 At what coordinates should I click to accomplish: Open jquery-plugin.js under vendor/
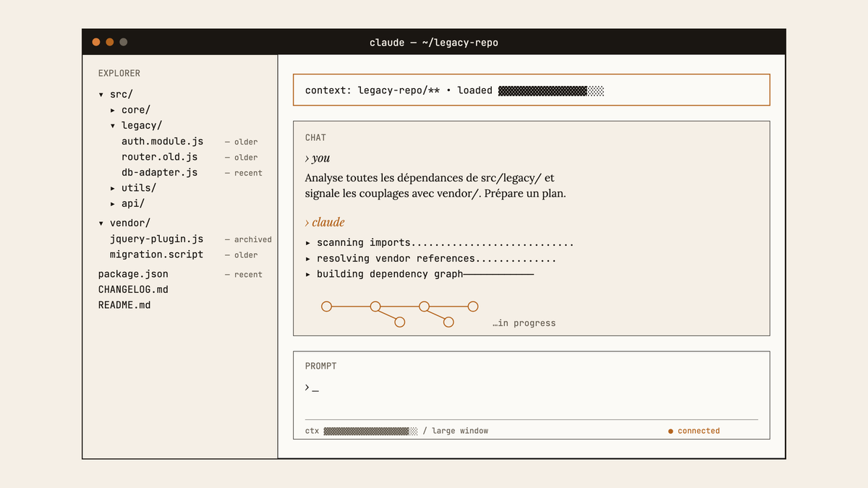pos(156,239)
